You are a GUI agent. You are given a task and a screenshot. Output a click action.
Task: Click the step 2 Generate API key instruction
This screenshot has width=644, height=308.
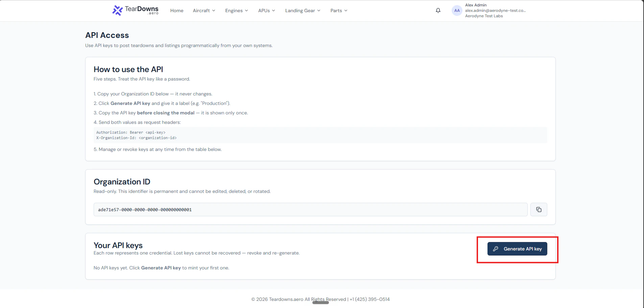tap(162, 103)
